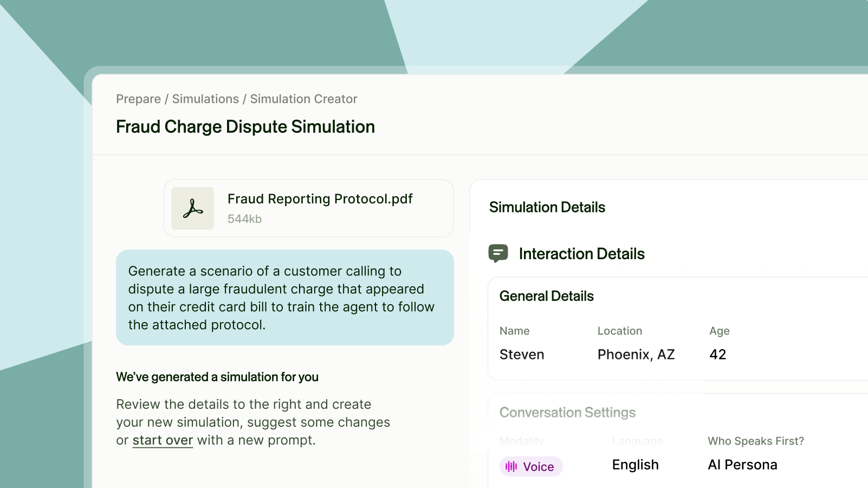868x488 pixels.
Task: Click the 'Simulation Details' heading
Action: (x=547, y=207)
